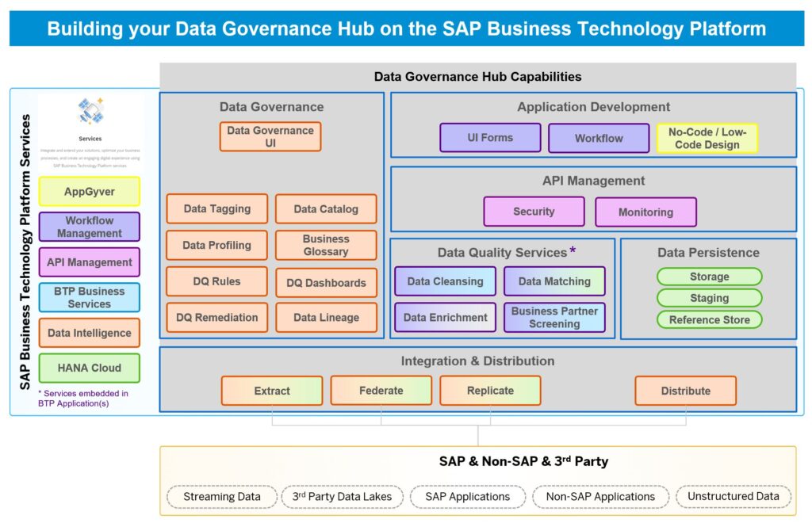Select the Extract box
This screenshot has width=812, height=523.
coord(272,391)
